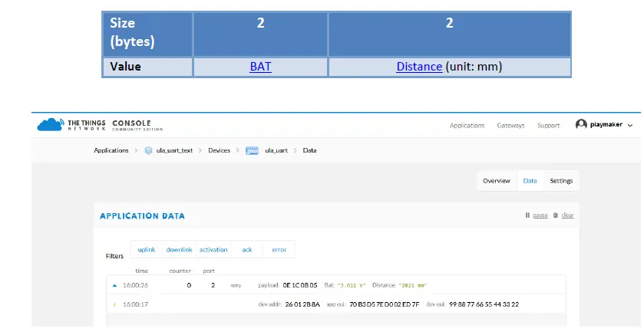Viewport: 644px width, 335px height.
Task: Filter by error messages
Action: tap(279, 250)
